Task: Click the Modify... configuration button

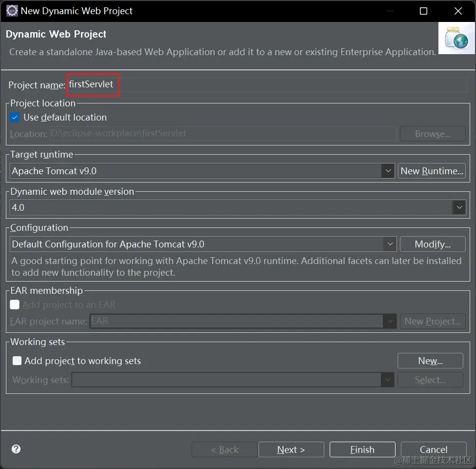Action: (433, 244)
